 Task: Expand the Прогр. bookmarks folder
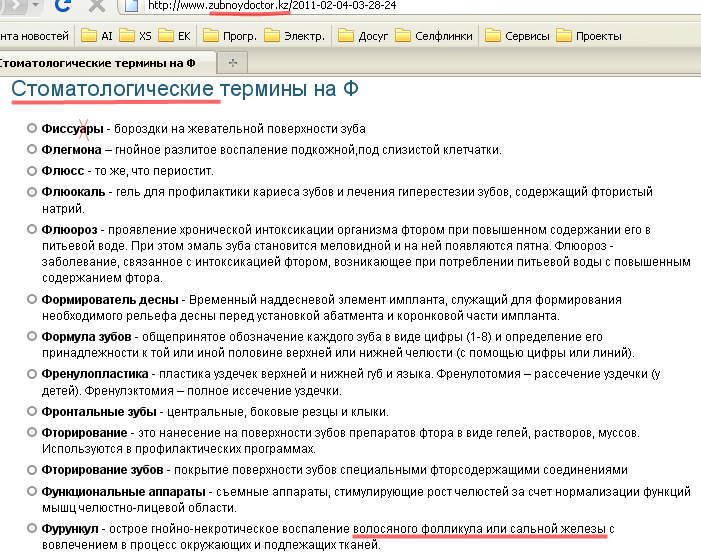(230, 36)
